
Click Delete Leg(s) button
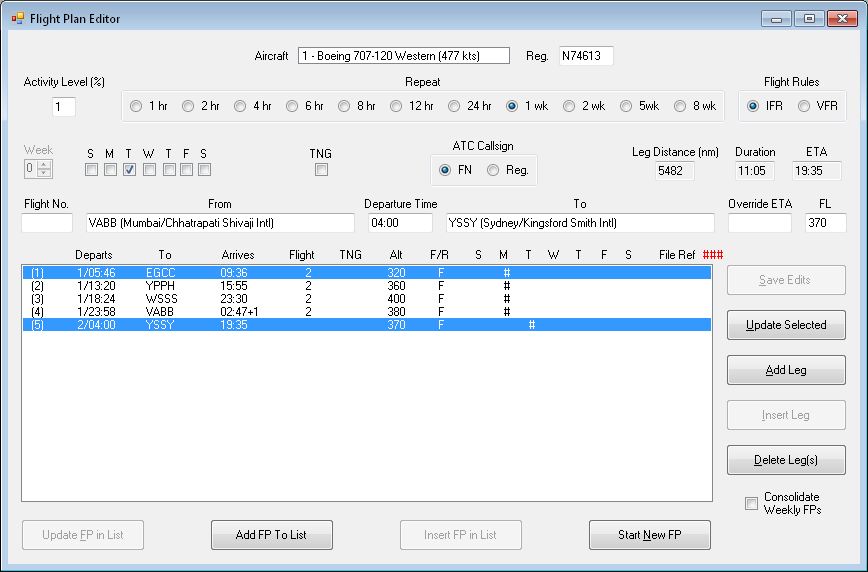click(786, 460)
